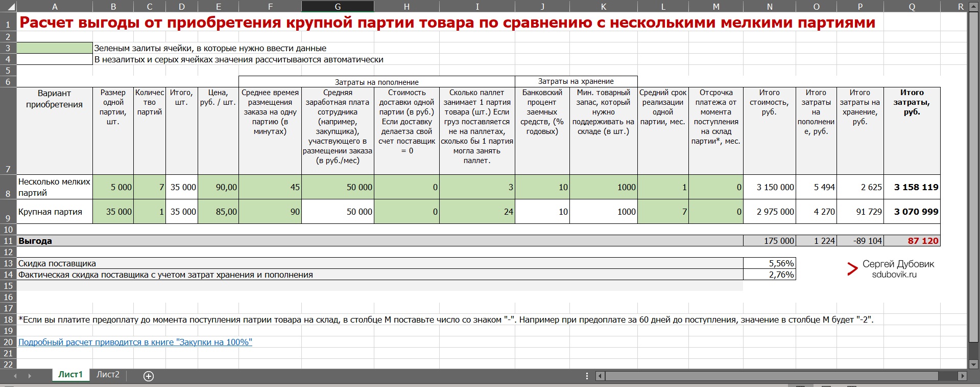Select the "Затраты на хранение" group header
980x387 pixels.
point(576,81)
